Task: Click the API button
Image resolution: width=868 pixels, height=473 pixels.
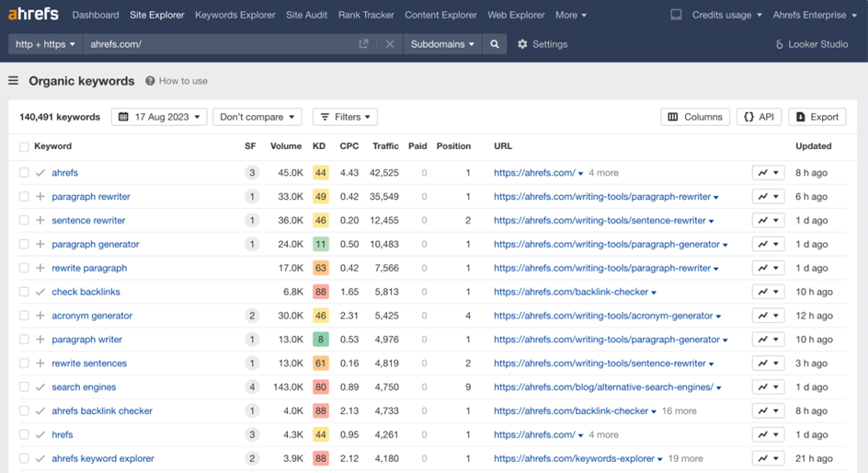Action: (759, 117)
